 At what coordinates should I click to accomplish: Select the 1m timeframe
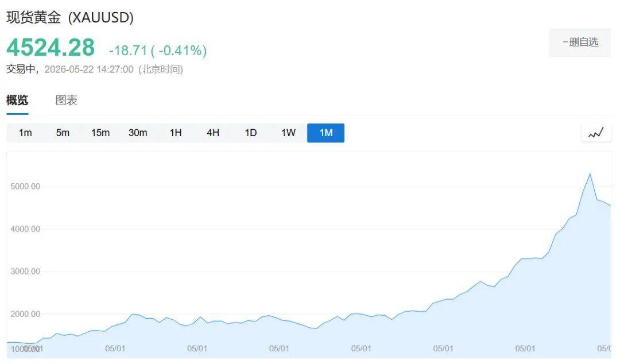(25, 133)
